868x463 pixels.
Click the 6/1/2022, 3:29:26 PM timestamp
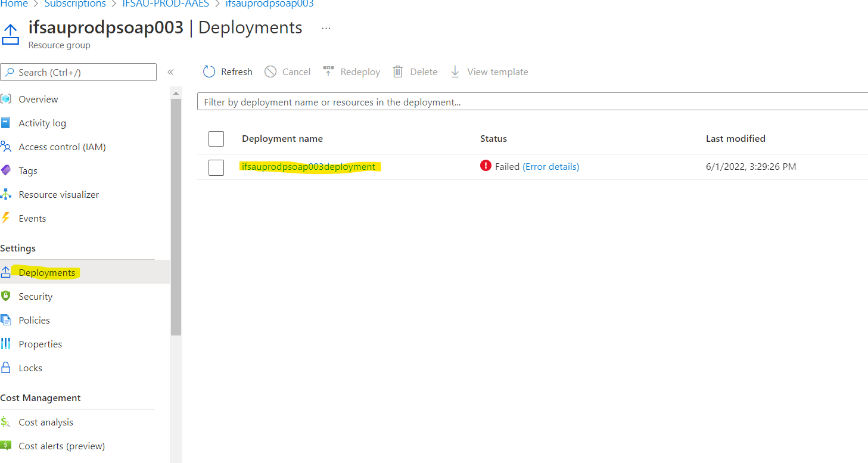pyautogui.click(x=751, y=166)
